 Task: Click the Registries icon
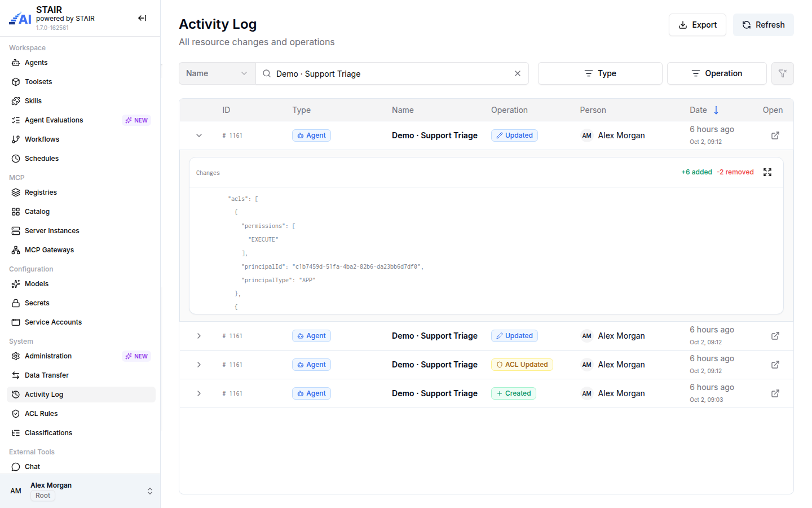click(16, 192)
